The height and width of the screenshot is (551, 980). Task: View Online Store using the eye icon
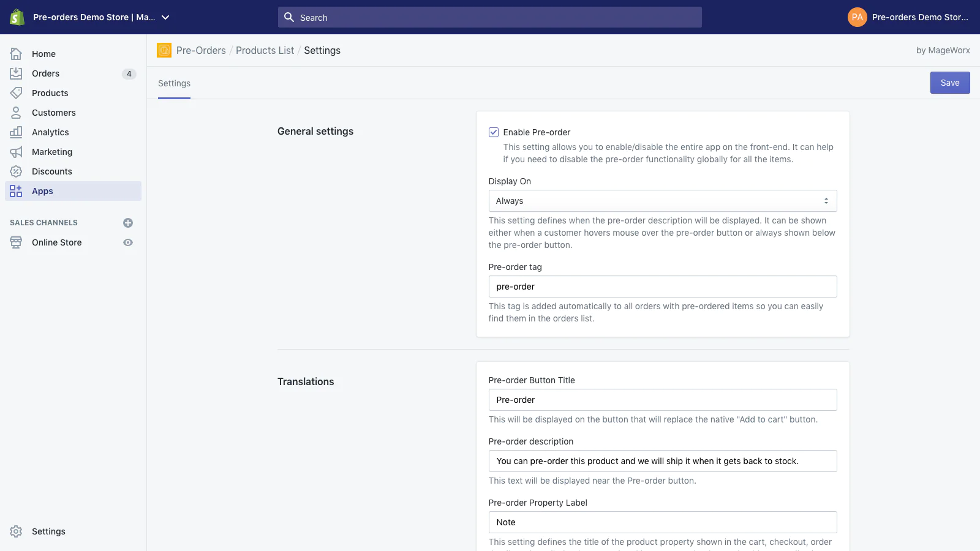pyautogui.click(x=128, y=242)
